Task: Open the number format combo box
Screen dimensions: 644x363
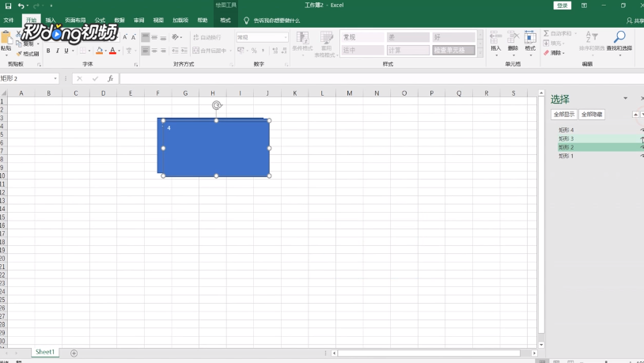Action: (x=262, y=37)
